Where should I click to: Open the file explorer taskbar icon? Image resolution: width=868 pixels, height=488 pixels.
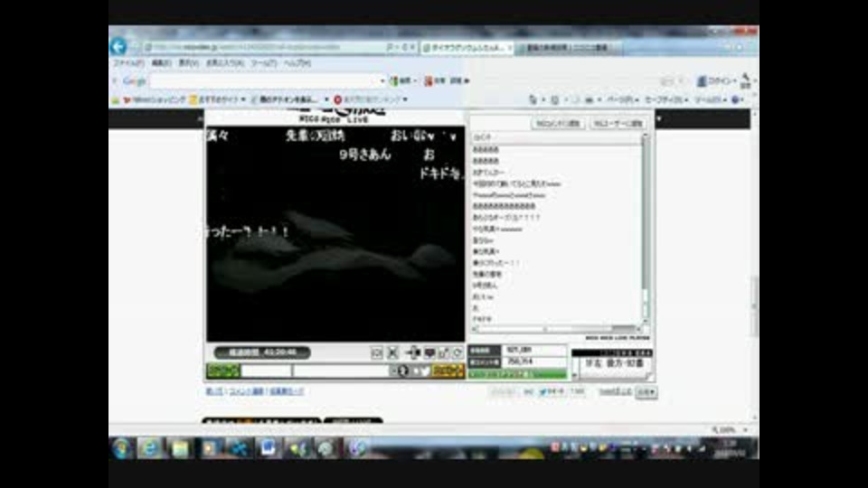(x=180, y=448)
